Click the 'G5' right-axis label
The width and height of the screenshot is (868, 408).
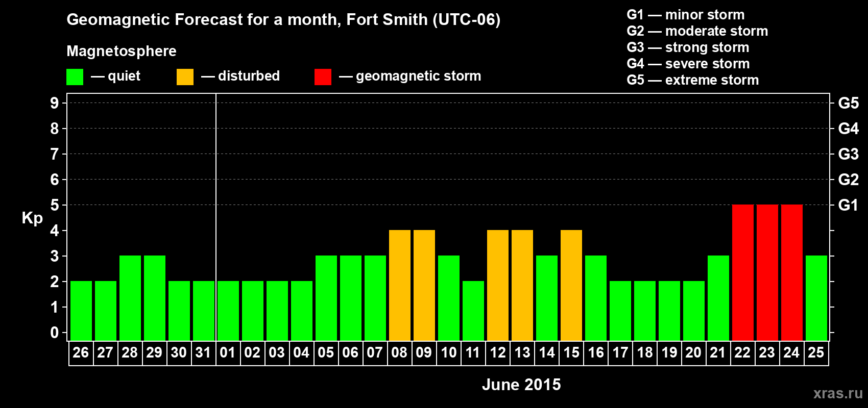pyautogui.click(x=849, y=103)
